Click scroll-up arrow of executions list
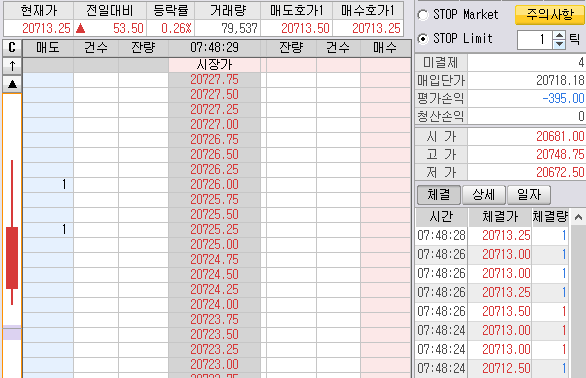The image size is (586, 378). click(578, 217)
